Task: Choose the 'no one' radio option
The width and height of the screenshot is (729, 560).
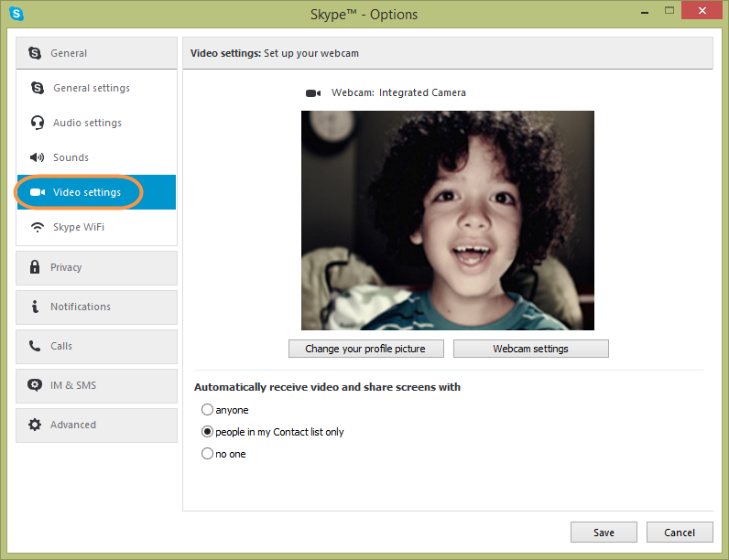Action: pos(207,454)
